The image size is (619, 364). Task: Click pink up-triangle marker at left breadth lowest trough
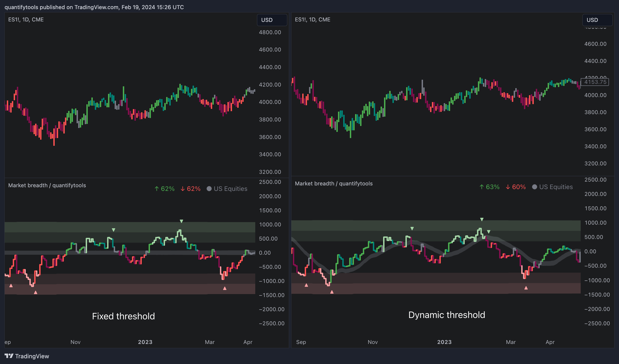(36, 292)
